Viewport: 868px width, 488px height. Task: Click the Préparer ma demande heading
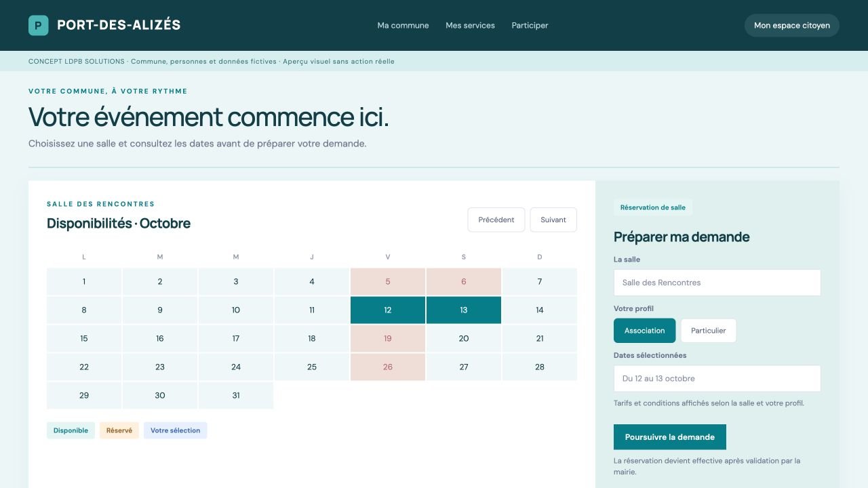point(682,237)
